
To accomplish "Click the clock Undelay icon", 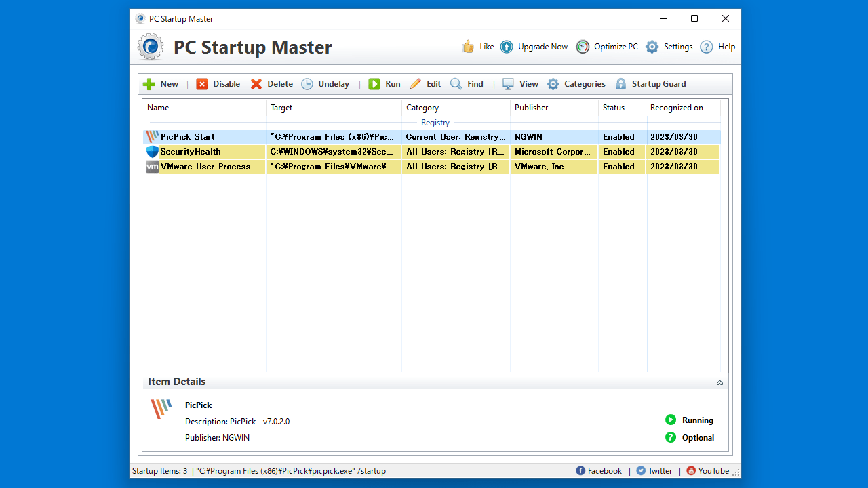I will 307,84.
